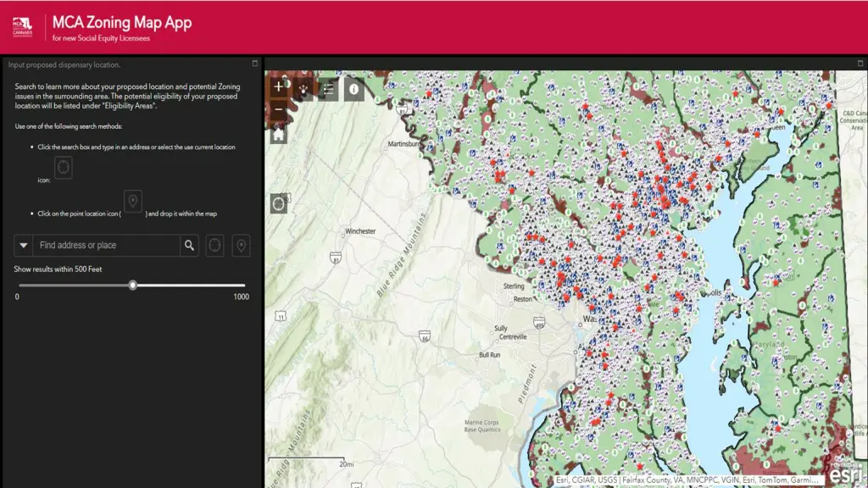Click the "Bull Run" label on the map
Viewport: 868px width, 488px height.
point(489,355)
